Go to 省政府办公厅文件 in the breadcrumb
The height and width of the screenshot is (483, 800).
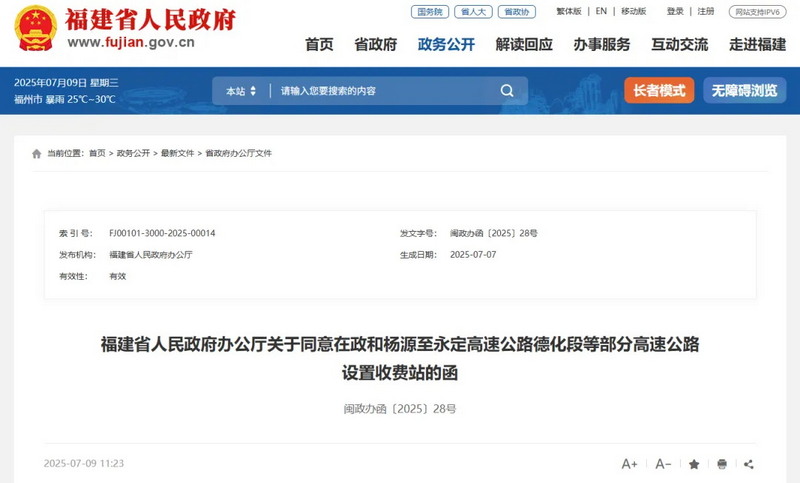tap(238, 154)
